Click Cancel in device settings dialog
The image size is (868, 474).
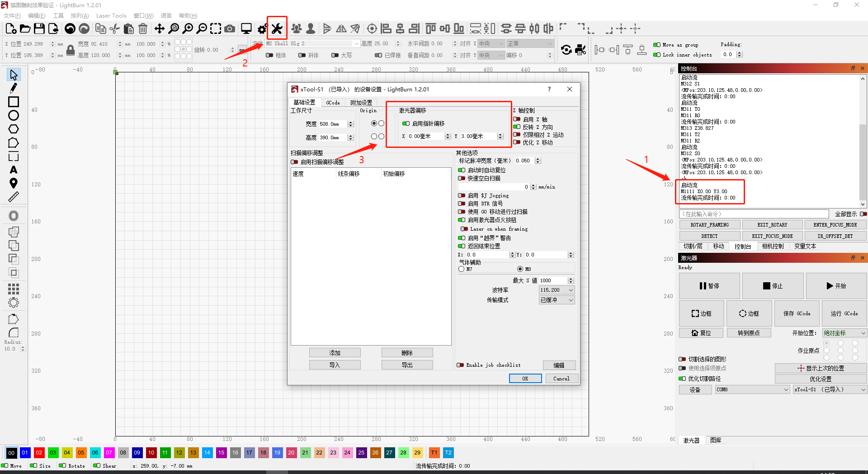(561, 379)
